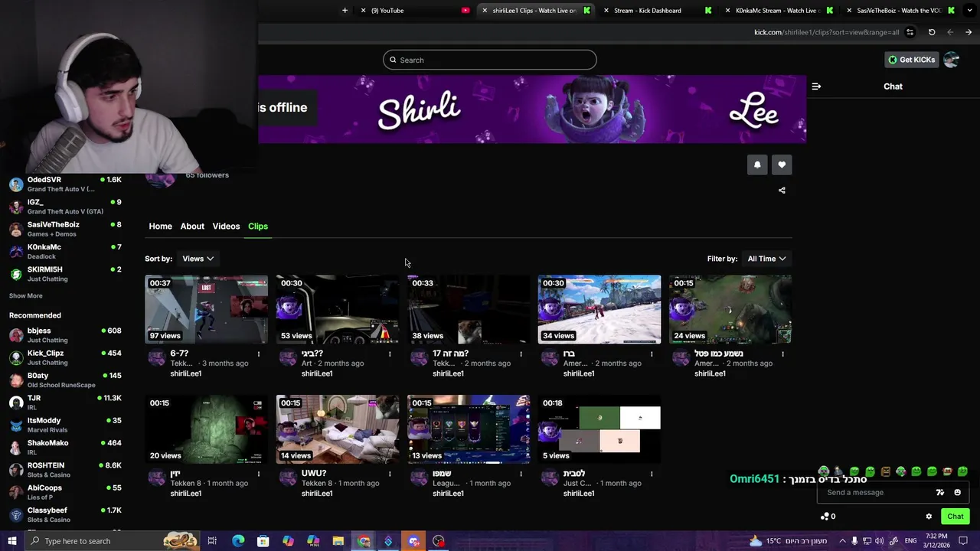Play the 6-7? clip with 97 views
The height and width of the screenshot is (551, 980).
coord(207,309)
